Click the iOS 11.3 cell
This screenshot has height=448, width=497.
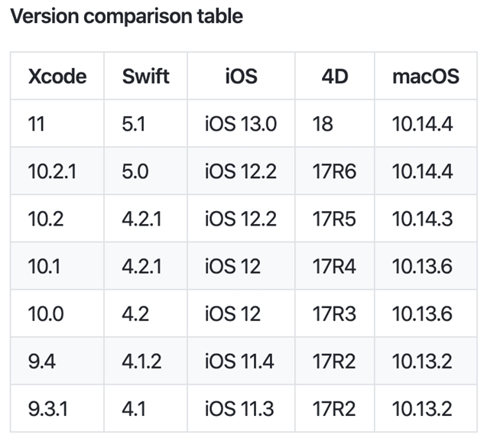coord(239,409)
